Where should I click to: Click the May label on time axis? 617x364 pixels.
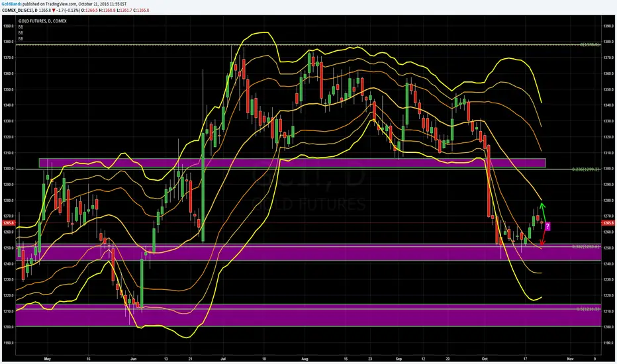[x=48, y=359]
